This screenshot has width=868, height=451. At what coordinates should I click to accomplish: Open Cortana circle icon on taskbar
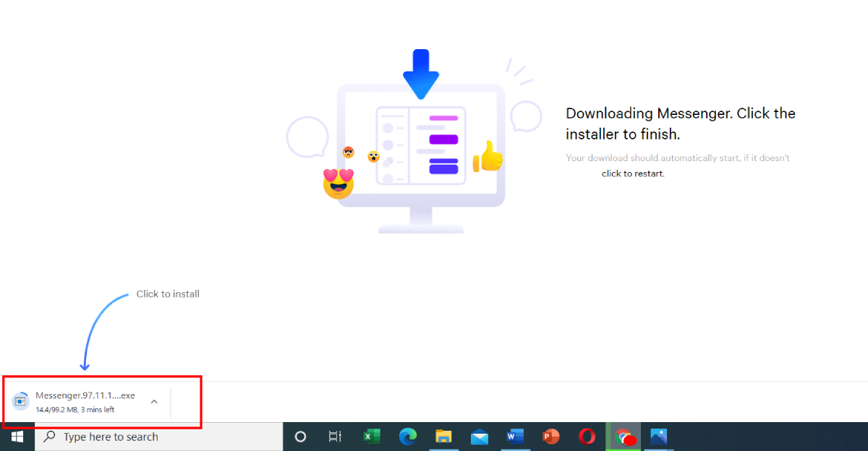[300, 437]
